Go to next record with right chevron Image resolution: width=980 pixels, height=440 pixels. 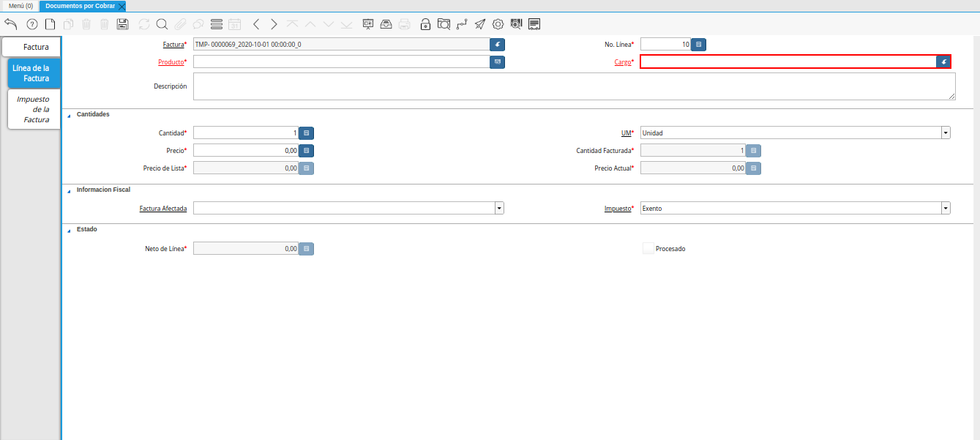pos(274,24)
